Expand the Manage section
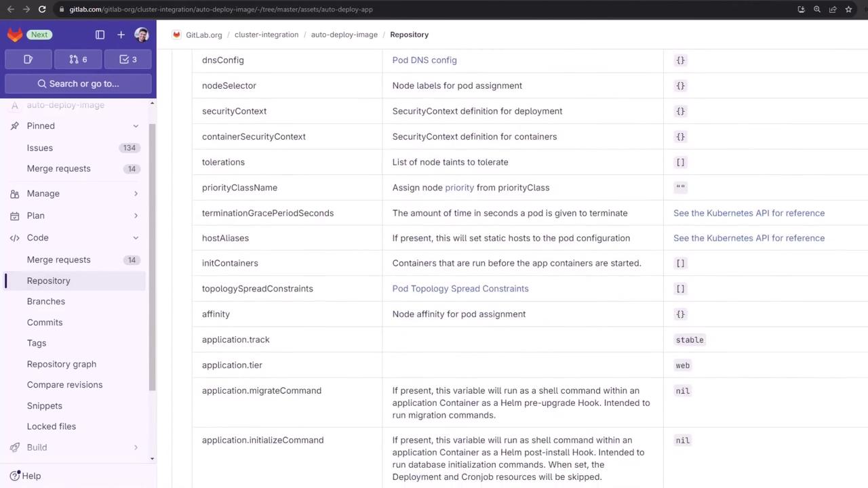Viewport: 868px width, 488px height. [x=136, y=194]
